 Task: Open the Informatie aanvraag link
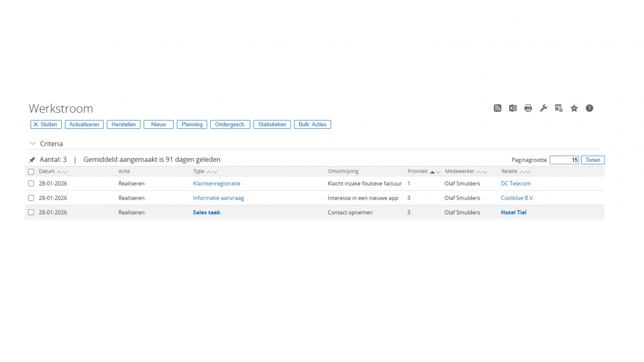tap(219, 198)
